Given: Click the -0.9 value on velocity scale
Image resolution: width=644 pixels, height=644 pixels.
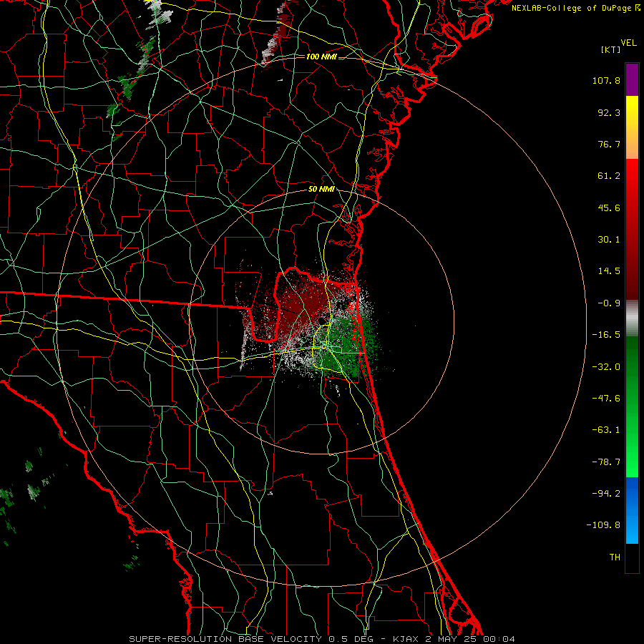Looking at the screenshot, I should pos(609,303).
